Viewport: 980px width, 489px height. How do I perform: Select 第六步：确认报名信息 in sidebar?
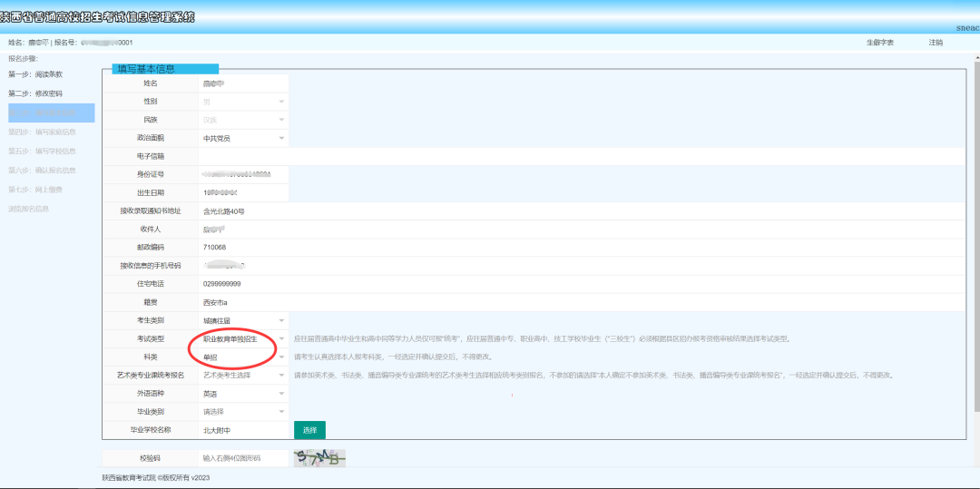coord(43,170)
